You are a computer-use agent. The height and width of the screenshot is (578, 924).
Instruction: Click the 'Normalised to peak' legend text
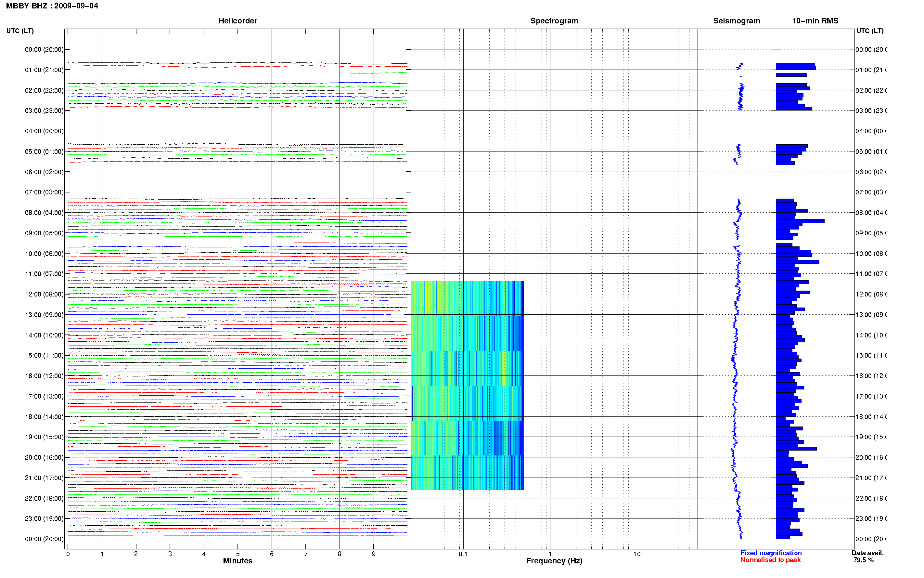point(770,560)
